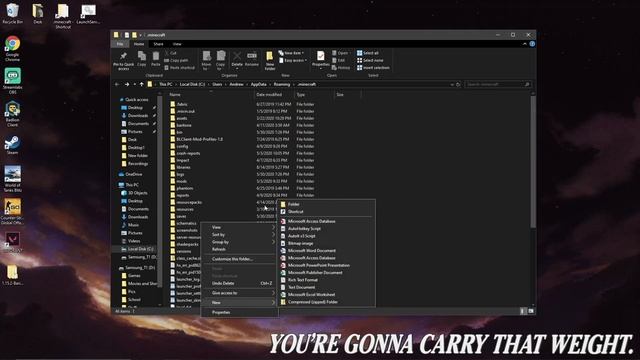
Task: Open the recent locations dropdown arrow
Action: pyautogui.click(x=134, y=84)
